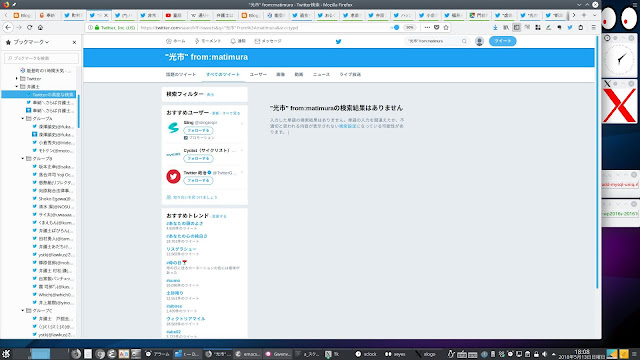640x360 pixels.
Task: Open the Firefox hamburger menu
Action: tap(593, 27)
